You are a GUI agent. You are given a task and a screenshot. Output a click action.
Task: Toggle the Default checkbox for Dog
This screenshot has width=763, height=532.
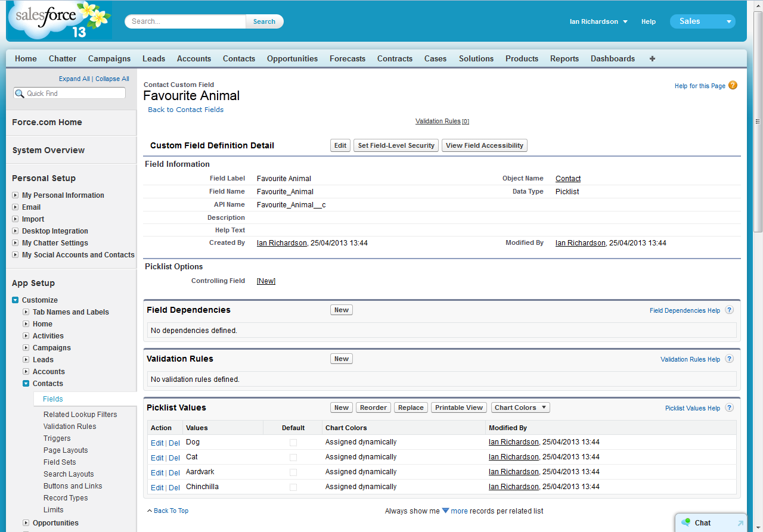(293, 443)
